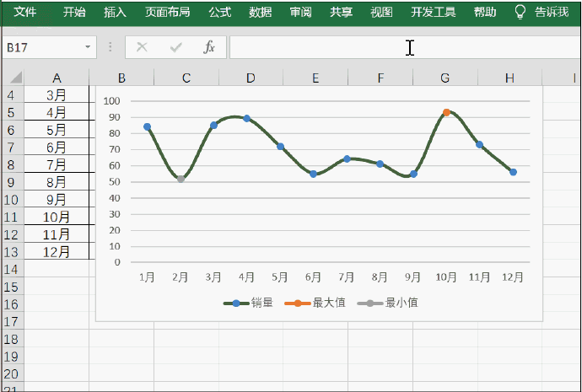
Task: Click cell containing 6月
Action: tap(57, 148)
